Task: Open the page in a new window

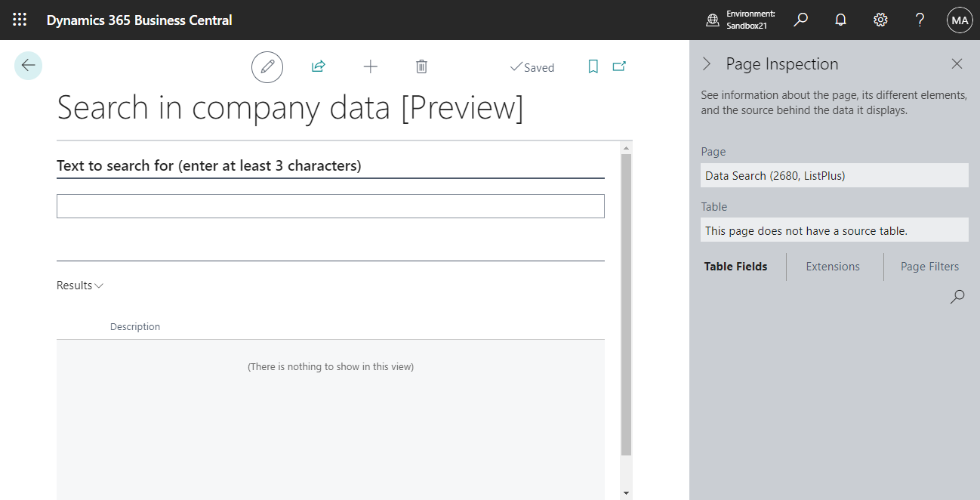Action: click(x=618, y=66)
